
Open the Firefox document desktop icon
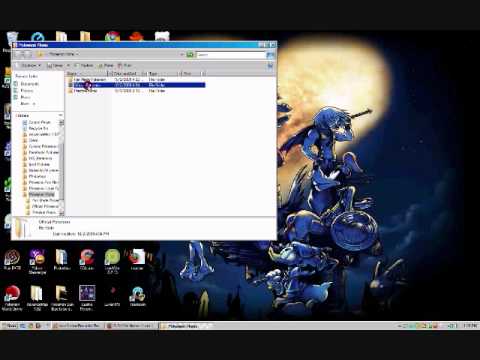(137, 259)
